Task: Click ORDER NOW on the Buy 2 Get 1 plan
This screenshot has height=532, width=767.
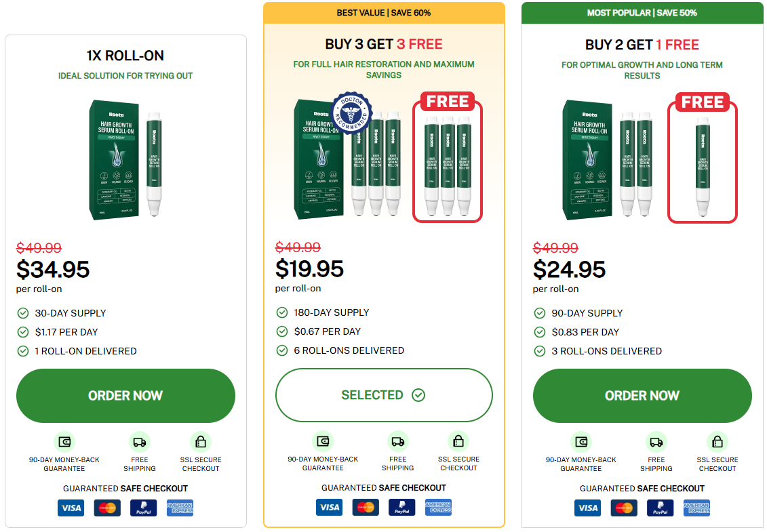Action: click(642, 395)
